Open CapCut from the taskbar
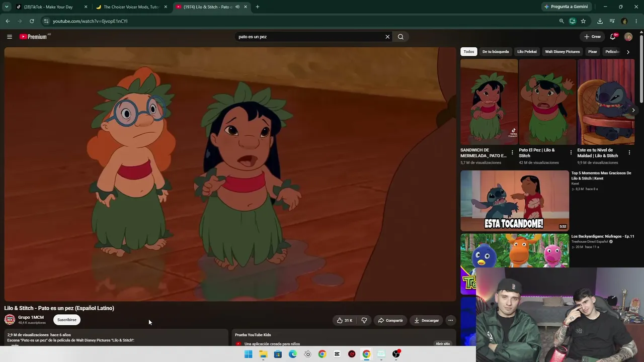The width and height of the screenshot is (644, 362). [x=337, y=354]
